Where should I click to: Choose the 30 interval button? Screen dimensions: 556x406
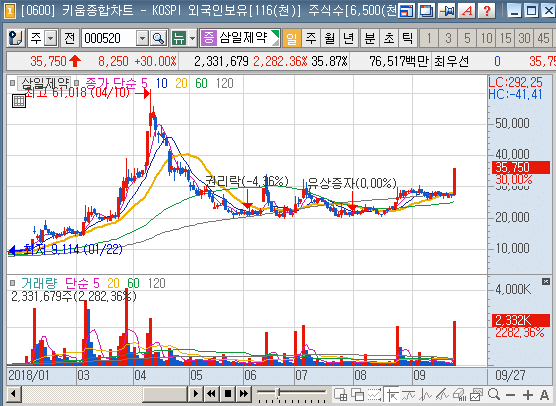524,38
